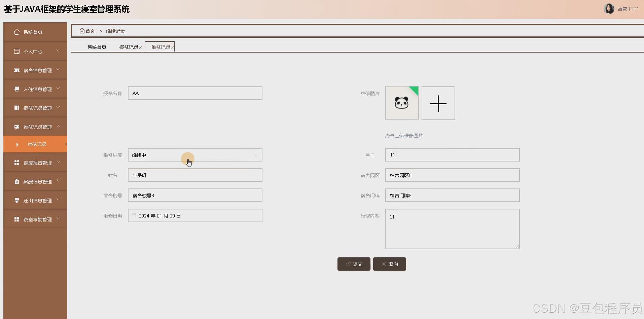644x319 pixels.
Task: Click the 姓名 input field
Action: pyautogui.click(x=195, y=175)
